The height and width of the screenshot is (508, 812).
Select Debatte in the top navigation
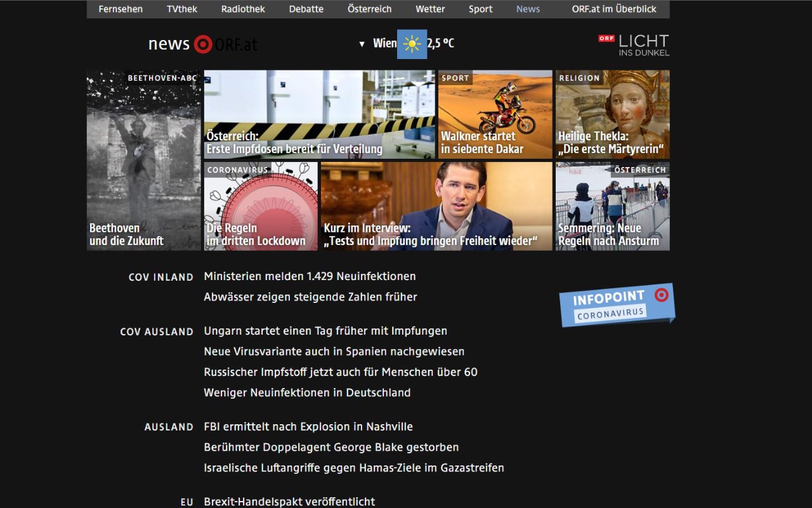tap(306, 9)
